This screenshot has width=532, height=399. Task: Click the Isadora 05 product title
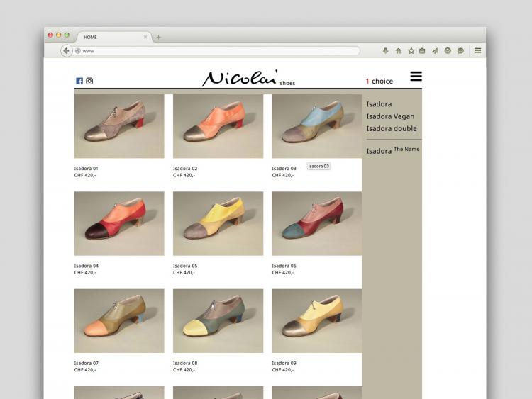coord(185,266)
